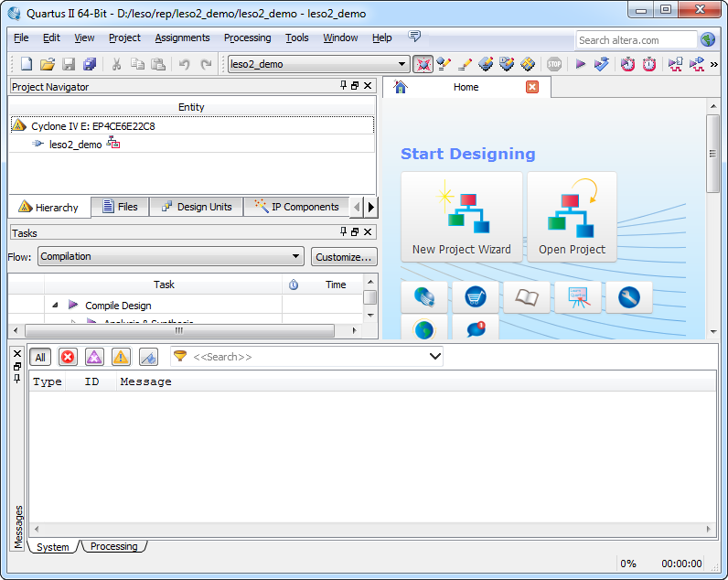Select the leso2_demo entity in hierarchy

click(x=75, y=145)
